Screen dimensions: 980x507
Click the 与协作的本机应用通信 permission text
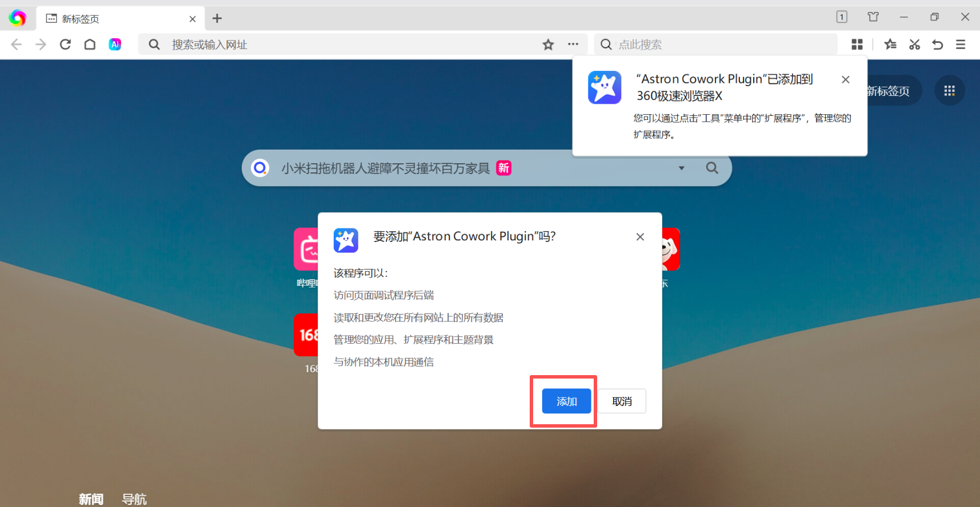click(x=383, y=362)
